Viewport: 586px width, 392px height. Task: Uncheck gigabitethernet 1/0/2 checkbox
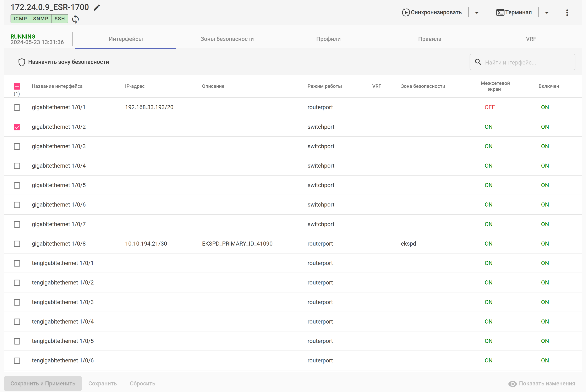click(17, 127)
